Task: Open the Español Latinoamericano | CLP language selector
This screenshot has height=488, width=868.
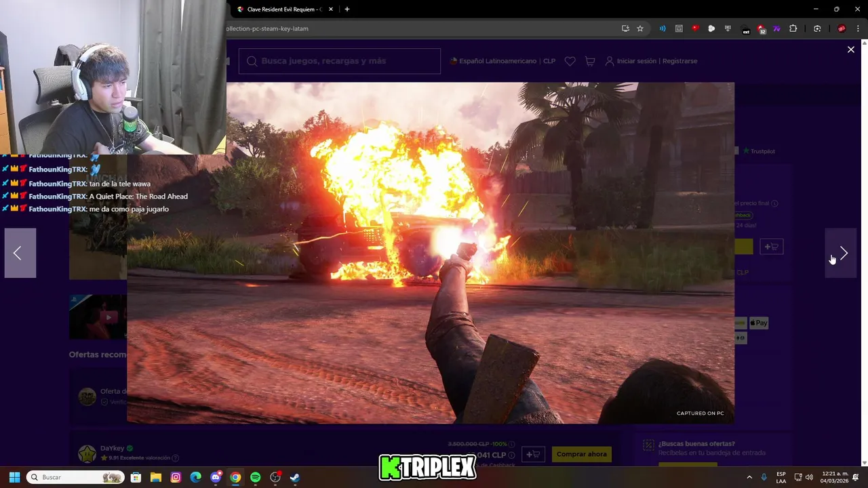Action: pos(502,61)
